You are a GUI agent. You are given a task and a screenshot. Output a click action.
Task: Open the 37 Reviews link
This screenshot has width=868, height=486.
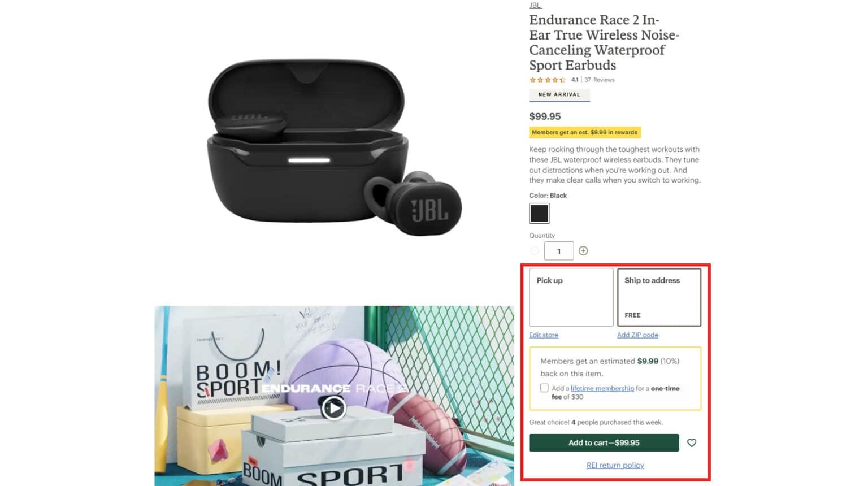click(600, 80)
